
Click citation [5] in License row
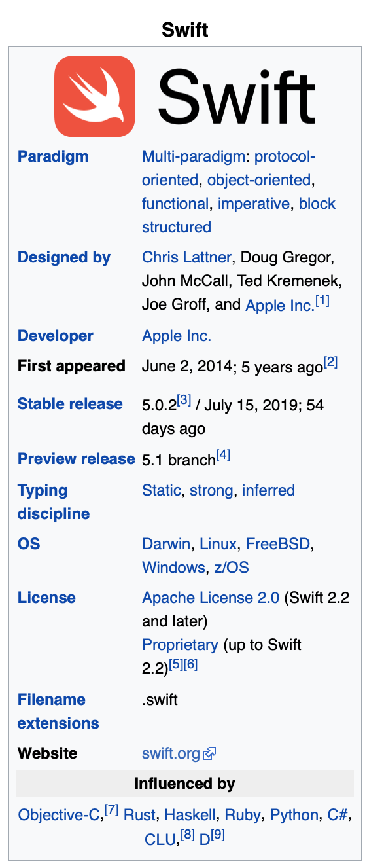coord(176,664)
